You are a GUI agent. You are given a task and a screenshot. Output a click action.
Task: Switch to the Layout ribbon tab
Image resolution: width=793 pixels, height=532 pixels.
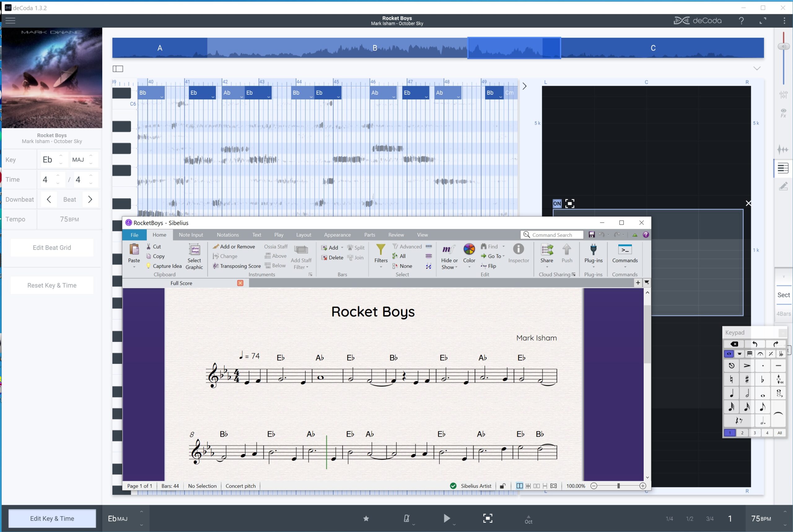[x=303, y=235]
